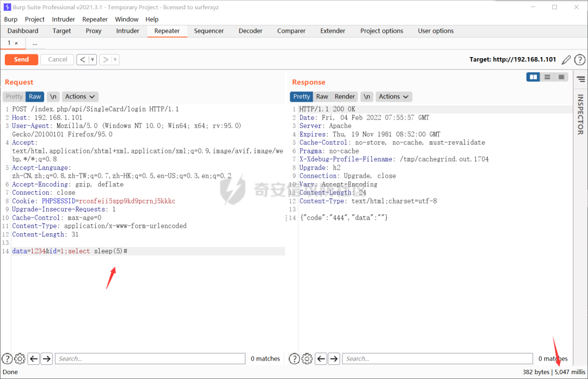
Task: Switch to Extender tab
Action: pyautogui.click(x=333, y=31)
